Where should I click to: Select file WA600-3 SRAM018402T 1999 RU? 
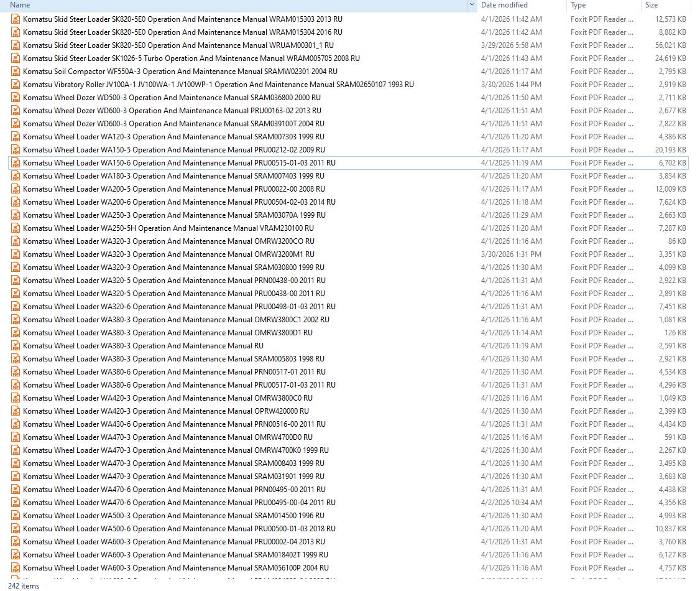point(175,555)
